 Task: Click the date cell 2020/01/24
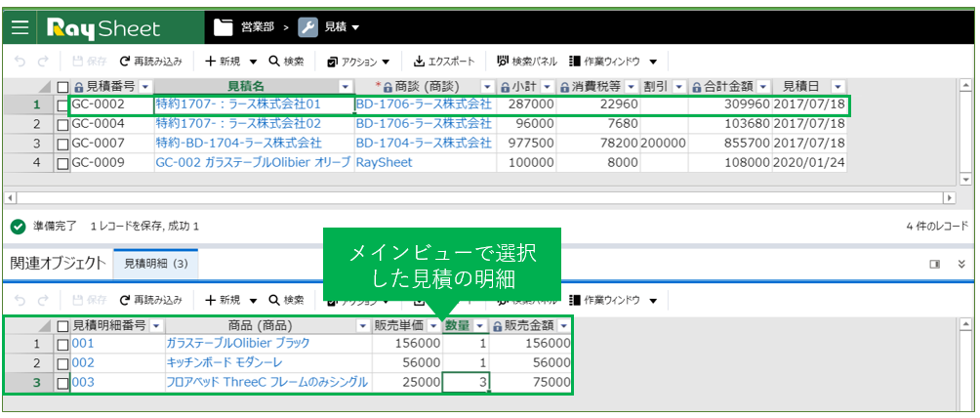click(809, 163)
